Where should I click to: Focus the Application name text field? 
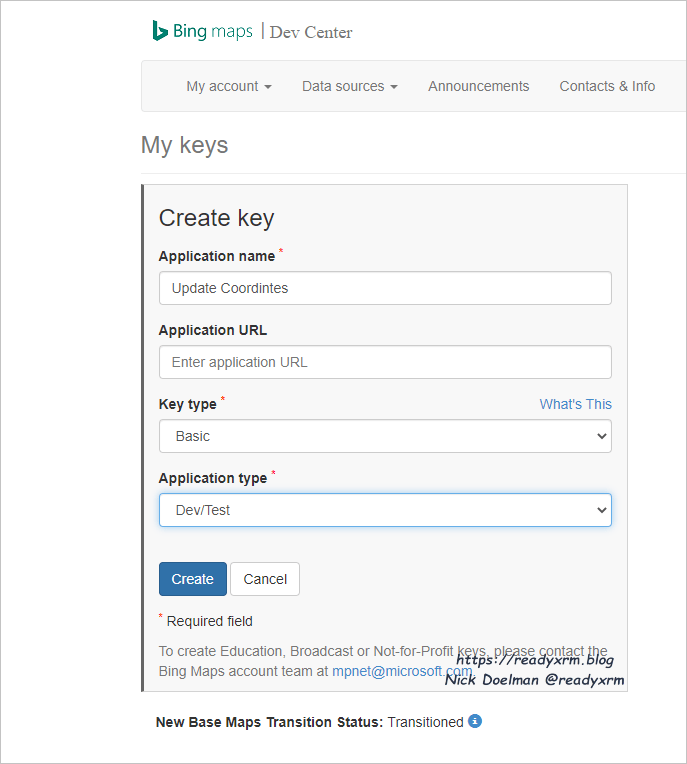click(385, 288)
